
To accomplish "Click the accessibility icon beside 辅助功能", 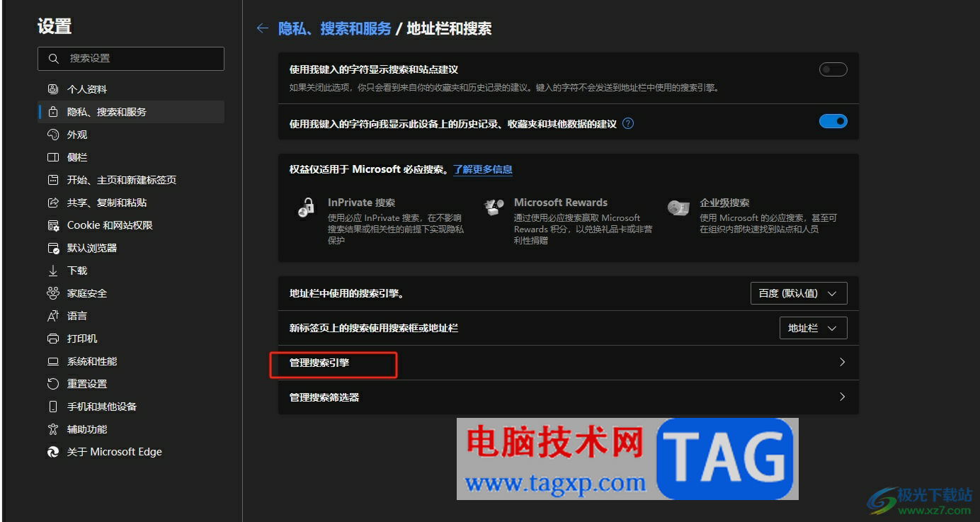I will (x=53, y=429).
